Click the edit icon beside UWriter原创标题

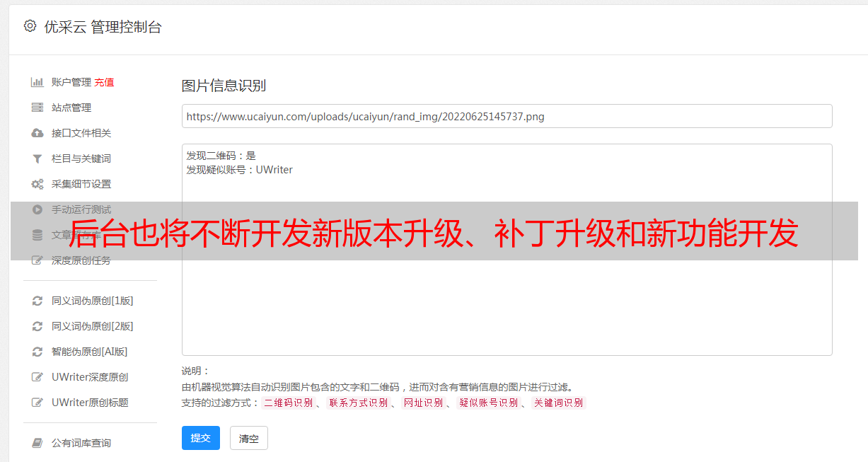coord(37,403)
